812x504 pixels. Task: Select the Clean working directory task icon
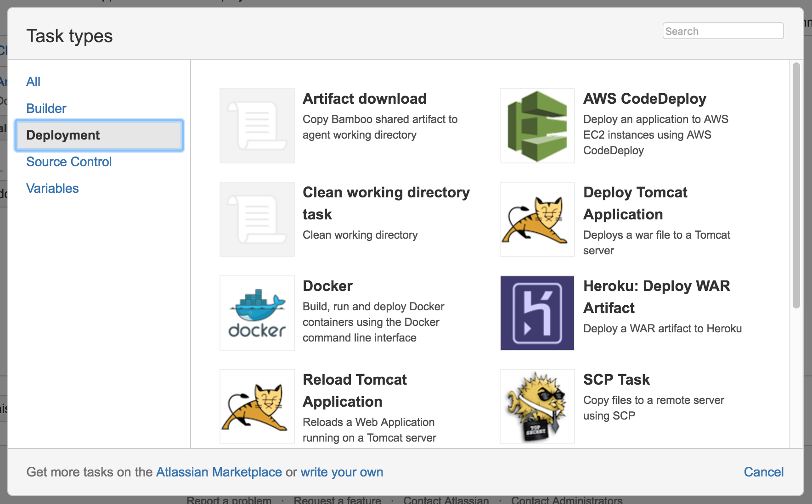coord(257,219)
